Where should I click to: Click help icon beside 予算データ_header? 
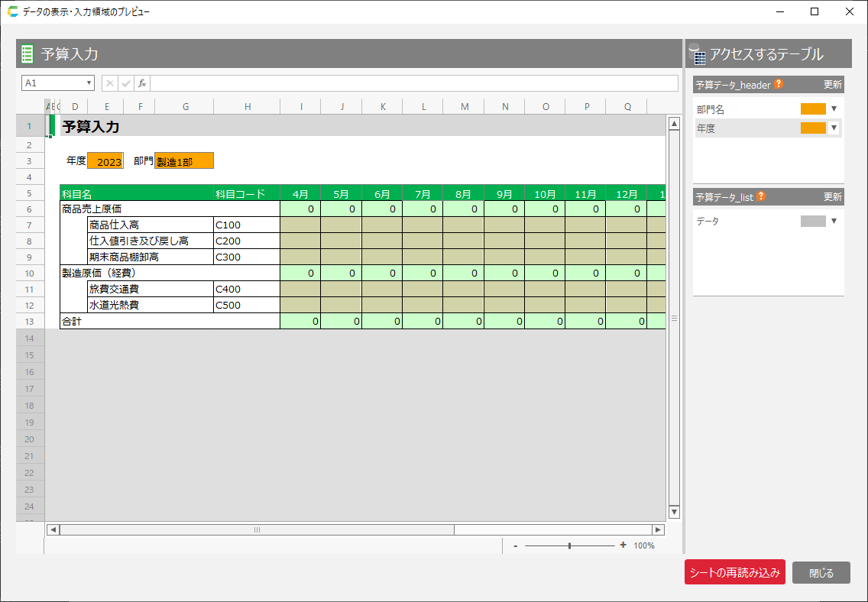pos(779,85)
